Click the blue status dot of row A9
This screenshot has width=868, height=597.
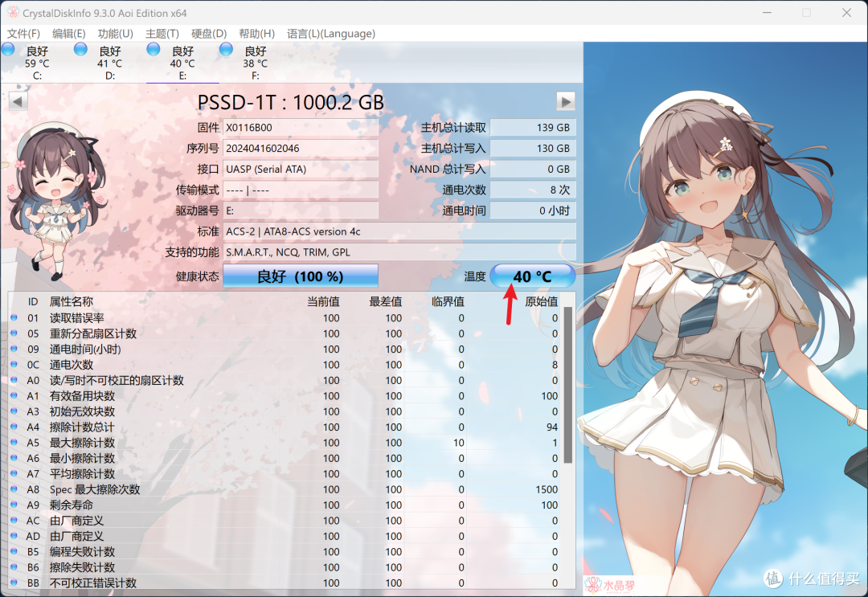pos(14,505)
